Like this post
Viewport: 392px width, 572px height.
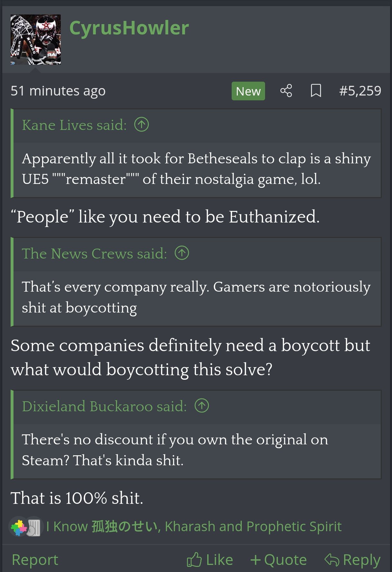pos(210,560)
